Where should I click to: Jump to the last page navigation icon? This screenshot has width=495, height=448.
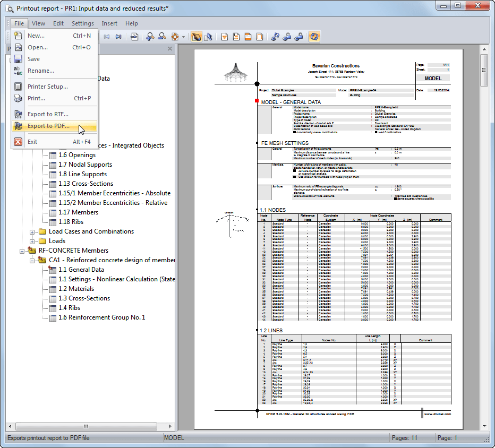pos(118,37)
